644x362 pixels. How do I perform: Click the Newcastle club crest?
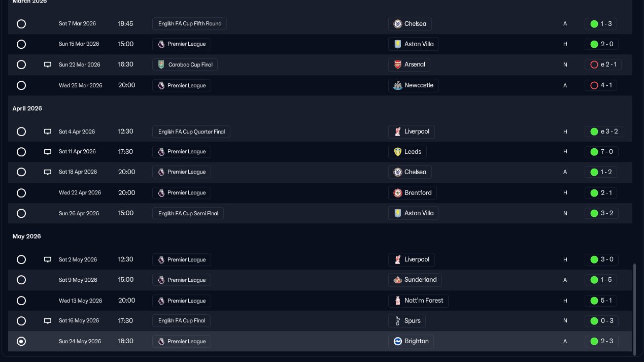coord(398,85)
